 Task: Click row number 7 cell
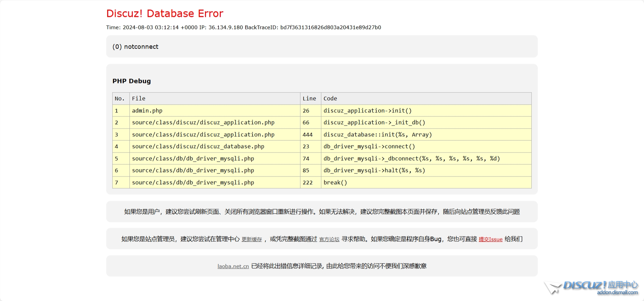pos(121,183)
